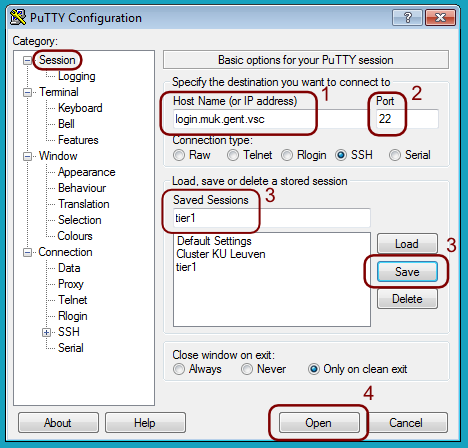Collapse the Session tree node

[27, 60]
